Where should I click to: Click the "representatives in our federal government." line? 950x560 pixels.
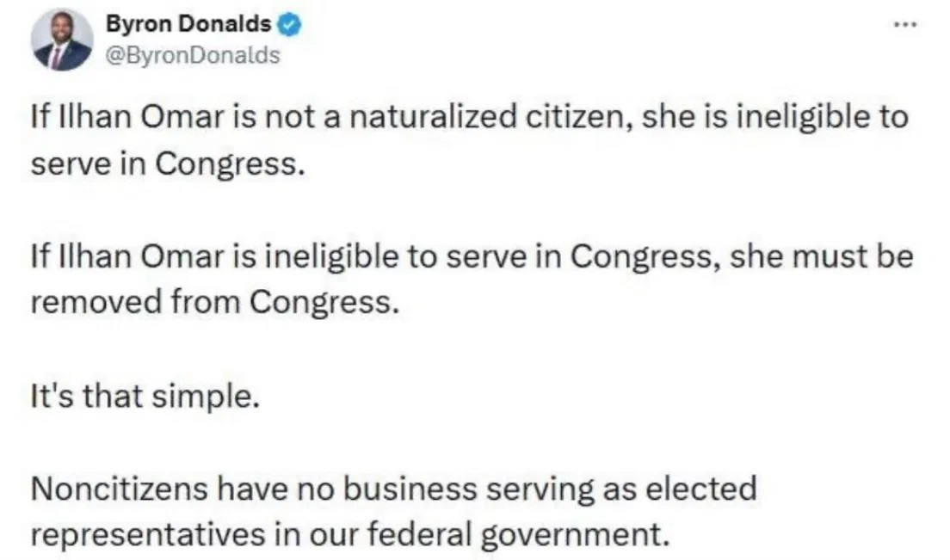click(x=349, y=535)
